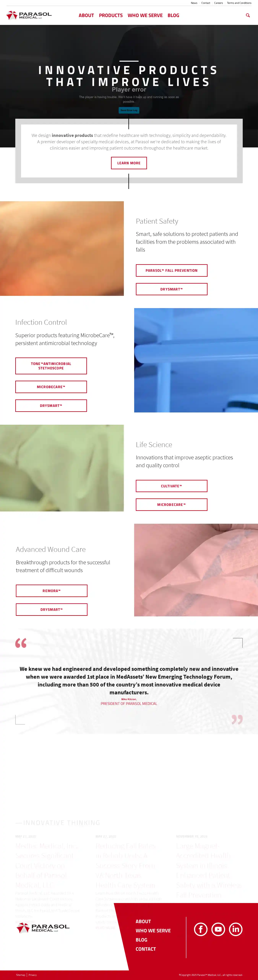
Task: Open the ABOUT menu in header
Action: coord(86,16)
